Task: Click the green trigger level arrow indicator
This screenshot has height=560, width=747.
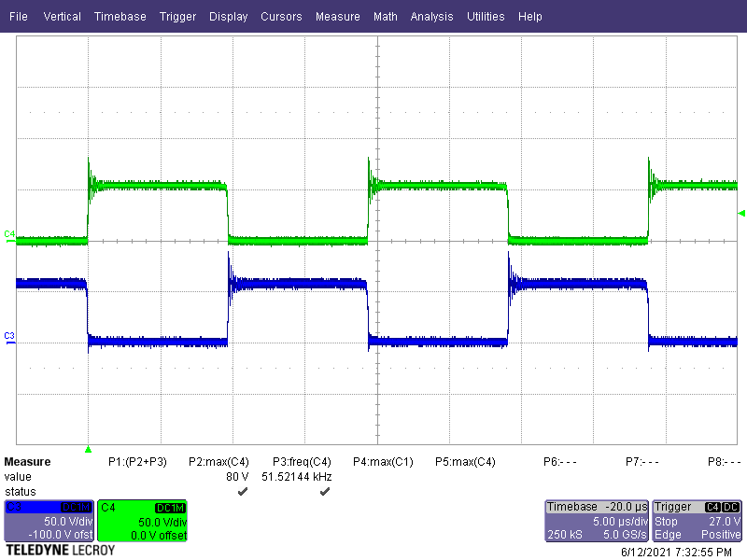Action: pyautogui.click(x=741, y=214)
